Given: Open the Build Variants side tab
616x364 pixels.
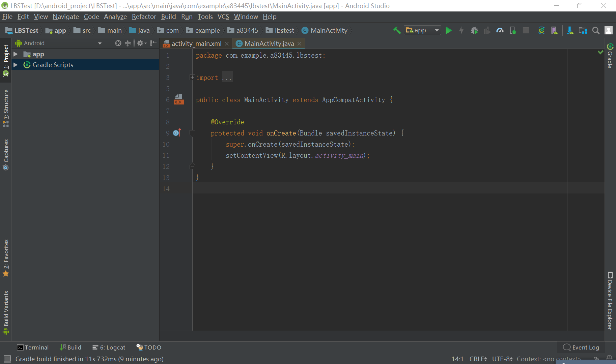Looking at the screenshot, I should (x=6, y=312).
